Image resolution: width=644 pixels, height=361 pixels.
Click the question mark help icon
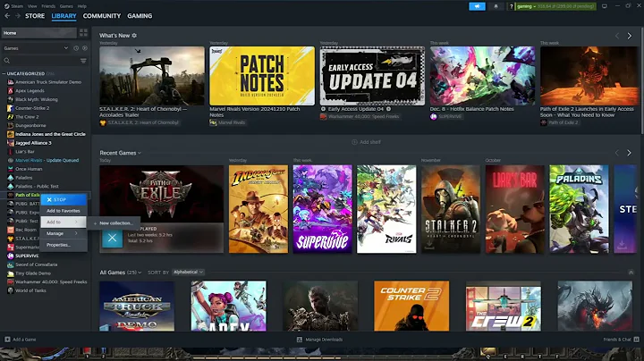coord(511,6)
